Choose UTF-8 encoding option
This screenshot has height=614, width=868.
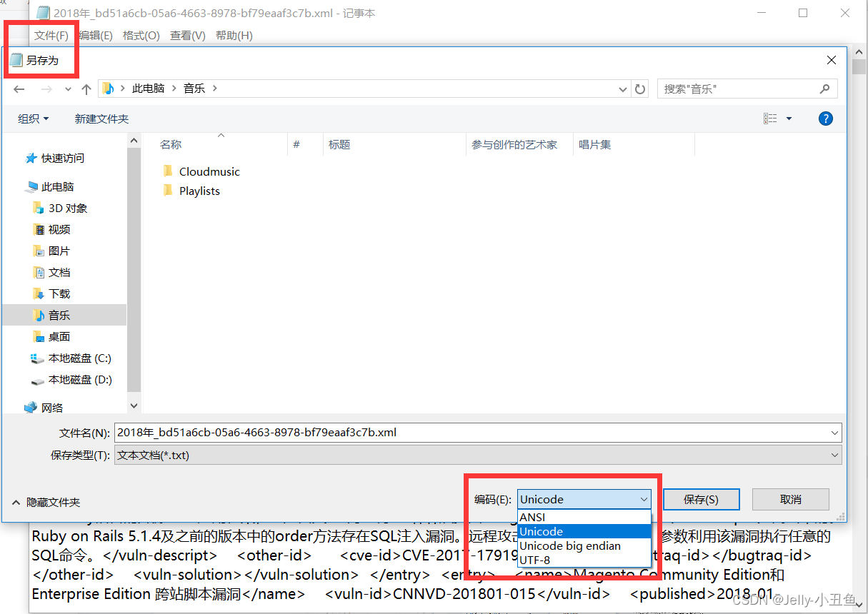[x=584, y=560]
